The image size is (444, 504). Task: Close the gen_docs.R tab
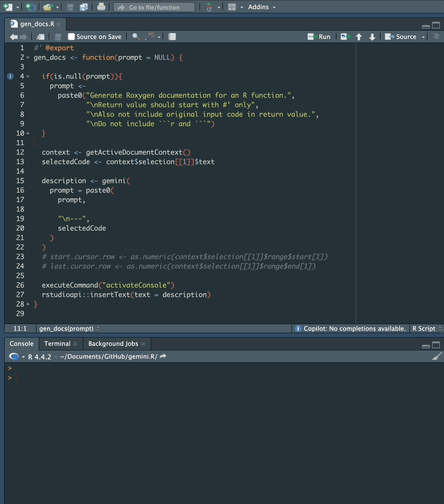(58, 24)
